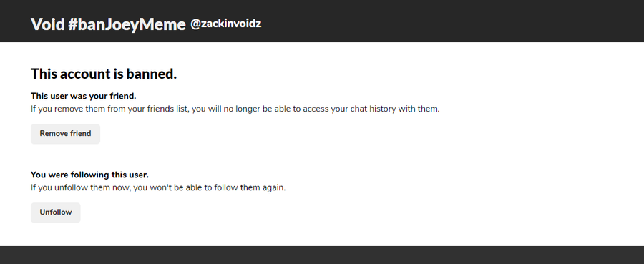Unfollow this banned user
Image resolution: width=644 pixels, height=264 pixels.
click(55, 212)
